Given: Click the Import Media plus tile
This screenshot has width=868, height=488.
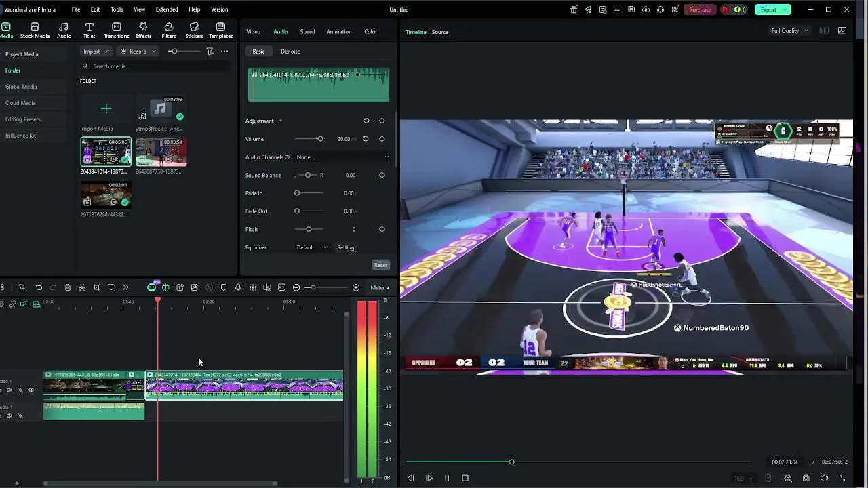Looking at the screenshot, I should coord(106,108).
